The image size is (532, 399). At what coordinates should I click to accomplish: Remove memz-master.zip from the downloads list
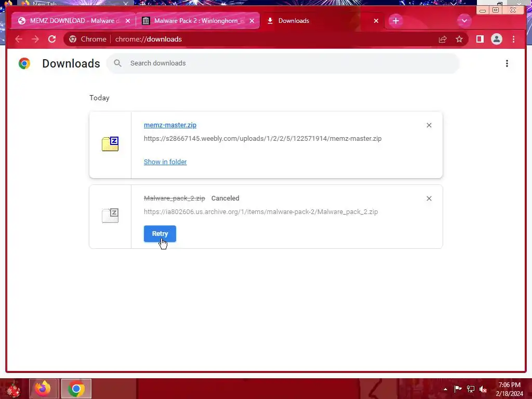(x=429, y=125)
